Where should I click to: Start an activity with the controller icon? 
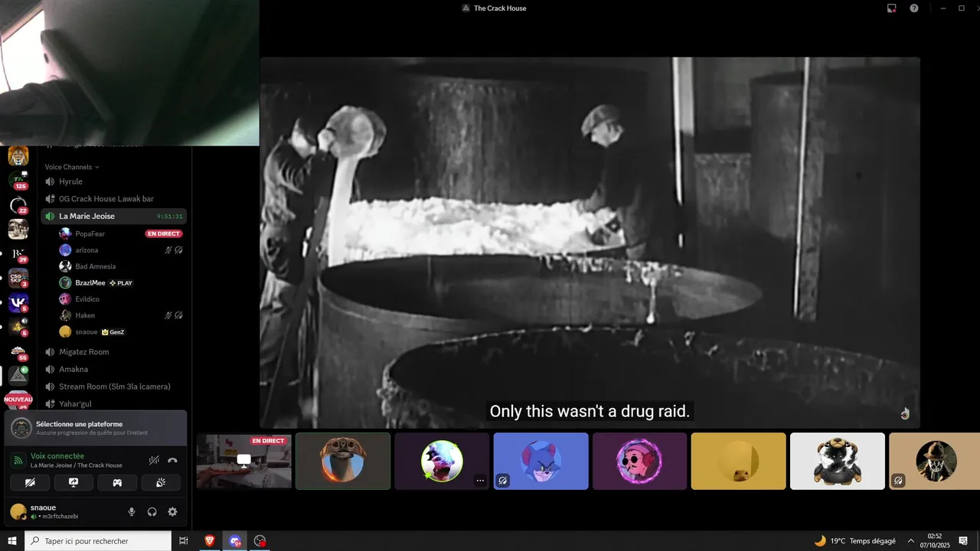(117, 482)
